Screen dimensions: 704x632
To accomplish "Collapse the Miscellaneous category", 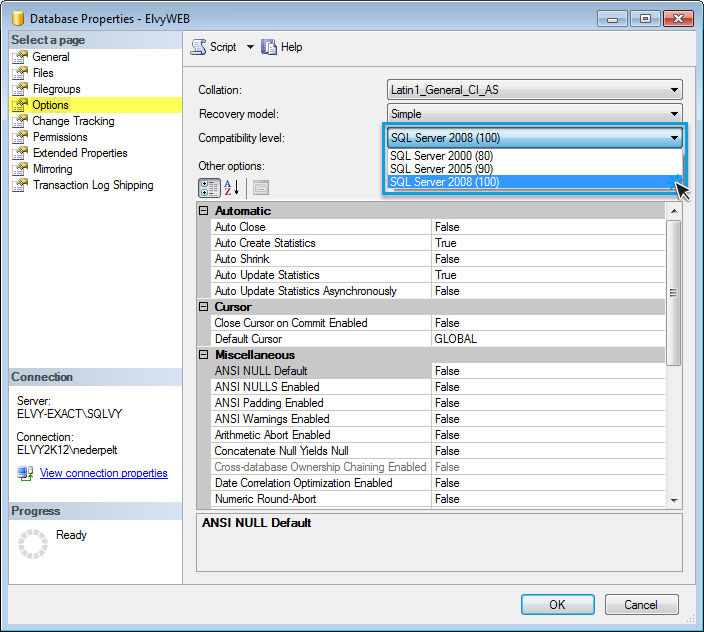I will pyautogui.click(x=203, y=355).
